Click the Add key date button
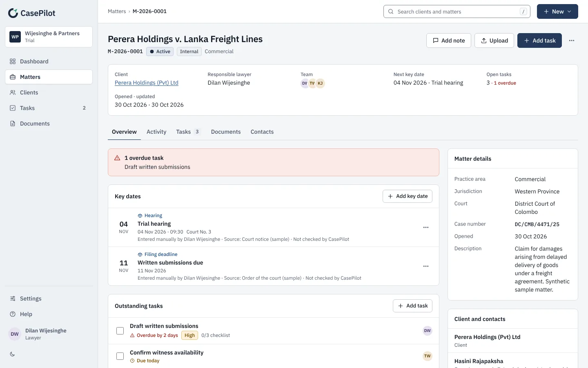Image resolution: width=588 pixels, height=368 pixels. coord(408,196)
